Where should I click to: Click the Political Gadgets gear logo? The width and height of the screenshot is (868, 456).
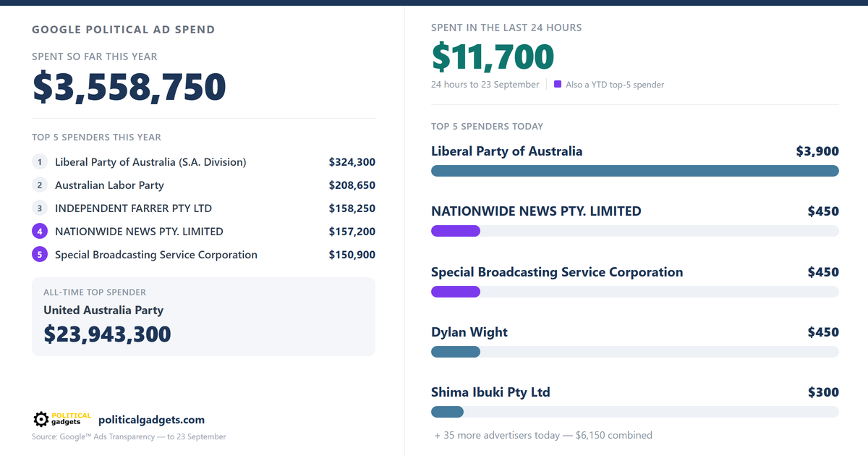coord(62,419)
